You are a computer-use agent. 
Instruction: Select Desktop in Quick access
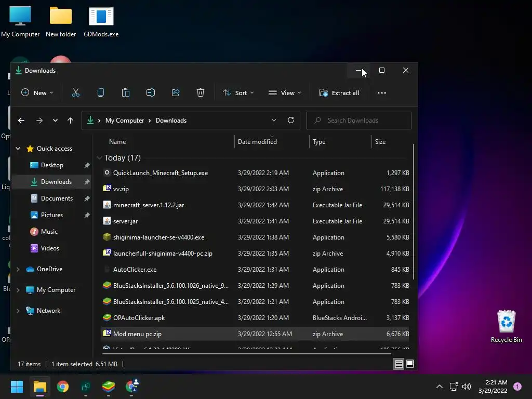[x=52, y=165]
